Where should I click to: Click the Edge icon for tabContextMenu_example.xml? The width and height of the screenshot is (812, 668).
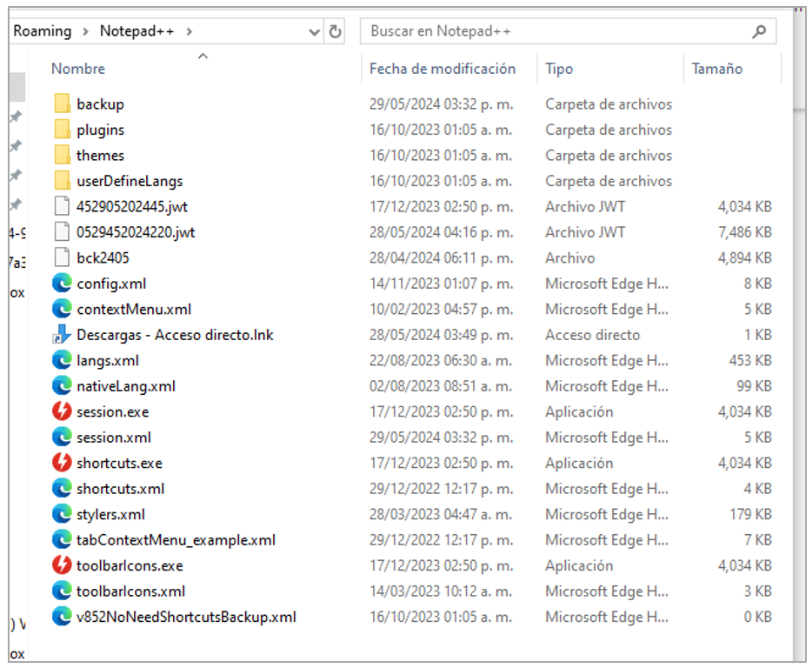point(62,539)
